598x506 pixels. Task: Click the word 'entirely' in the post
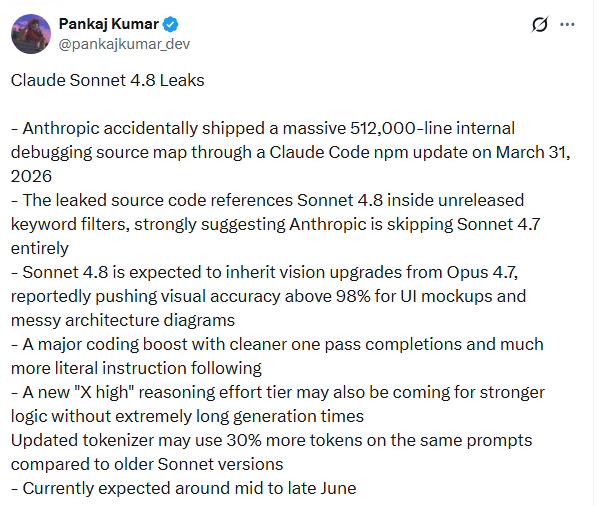coord(40,248)
